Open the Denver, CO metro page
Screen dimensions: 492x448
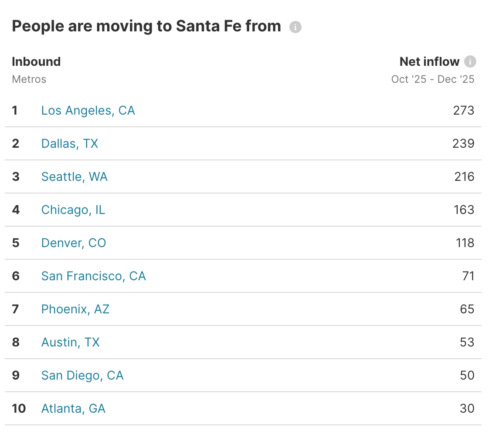point(73,243)
